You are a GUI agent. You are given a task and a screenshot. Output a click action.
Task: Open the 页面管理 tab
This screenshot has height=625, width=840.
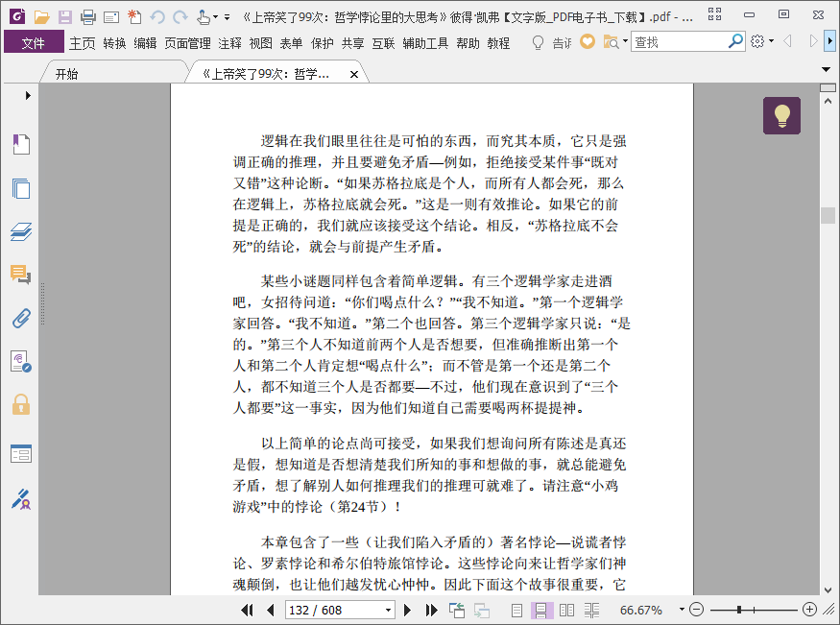(x=187, y=43)
